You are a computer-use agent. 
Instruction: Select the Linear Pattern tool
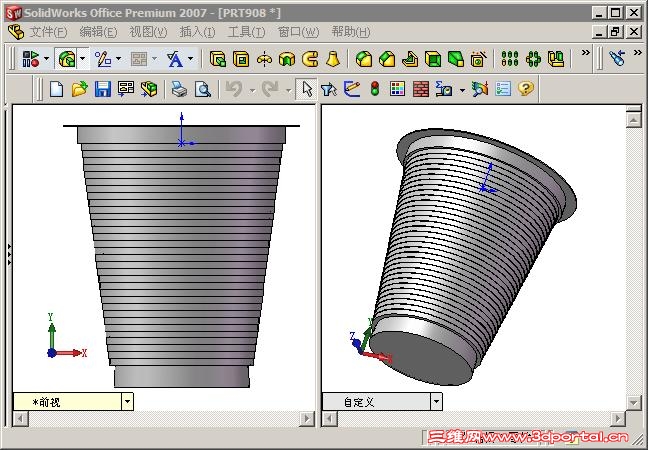(x=510, y=59)
